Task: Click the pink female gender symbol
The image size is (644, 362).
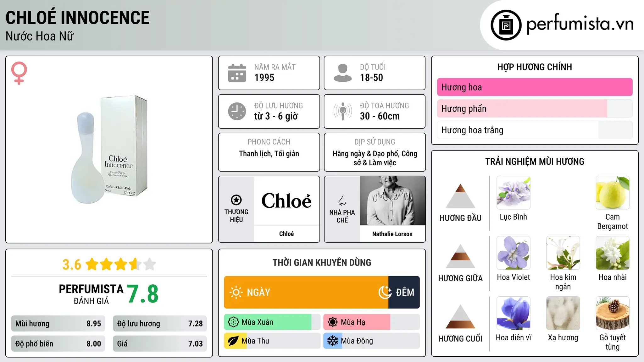Action: (19, 73)
